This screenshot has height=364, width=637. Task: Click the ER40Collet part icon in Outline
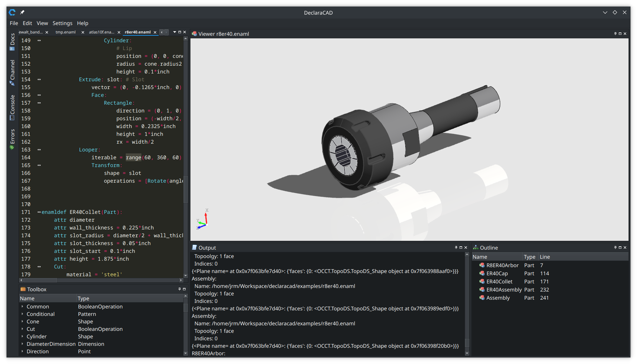[x=482, y=281]
